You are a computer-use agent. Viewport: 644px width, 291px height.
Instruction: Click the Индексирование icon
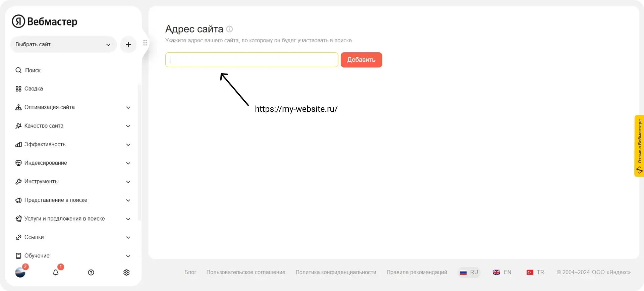(x=18, y=163)
